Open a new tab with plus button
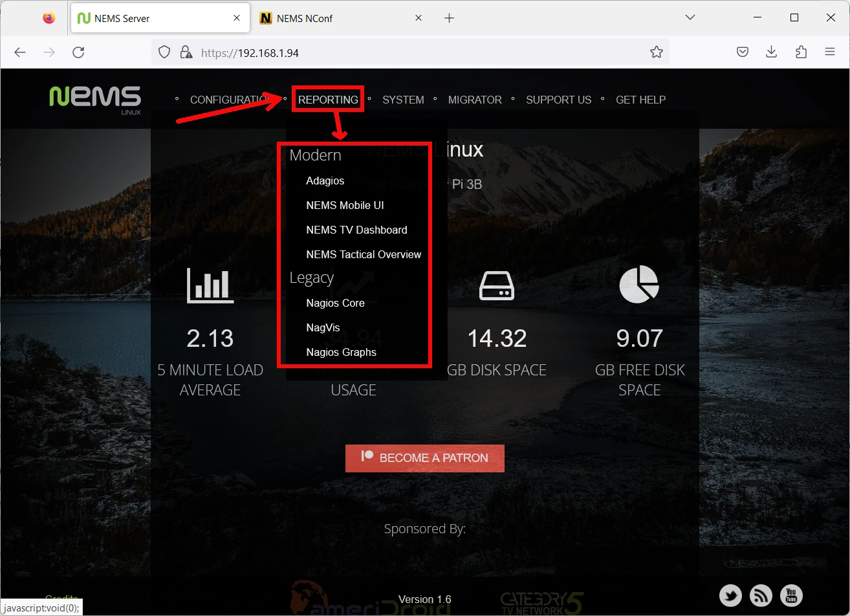Viewport: 850px width, 616px height. 449,18
